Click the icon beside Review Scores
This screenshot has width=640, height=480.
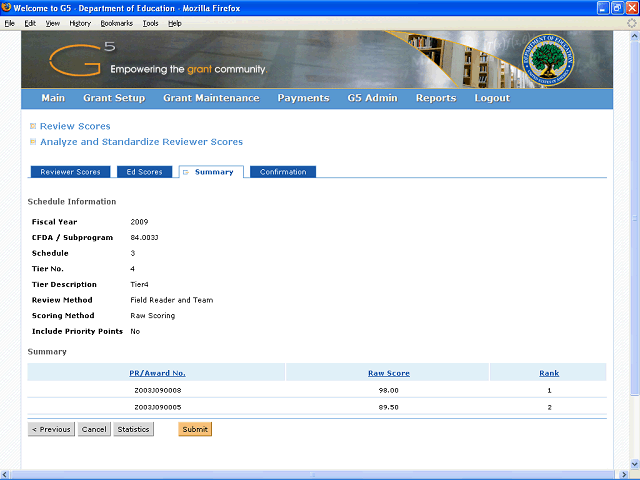coord(33,126)
